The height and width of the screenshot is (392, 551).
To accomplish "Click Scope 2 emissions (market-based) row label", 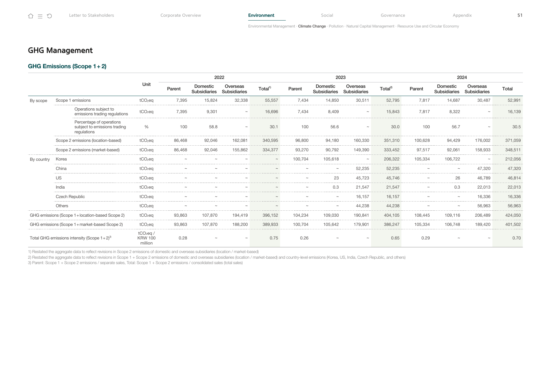I will [x=88, y=150].
